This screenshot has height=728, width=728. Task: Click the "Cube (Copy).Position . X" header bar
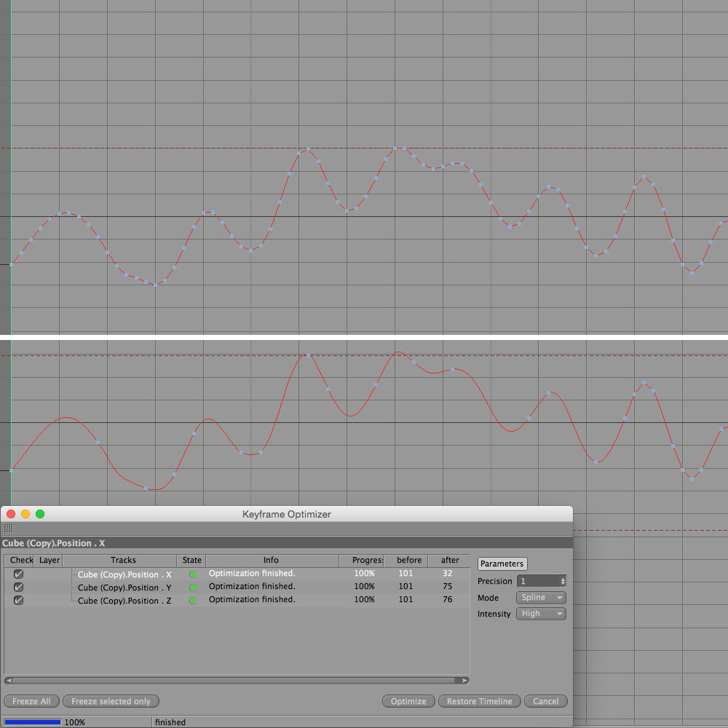pos(286,543)
